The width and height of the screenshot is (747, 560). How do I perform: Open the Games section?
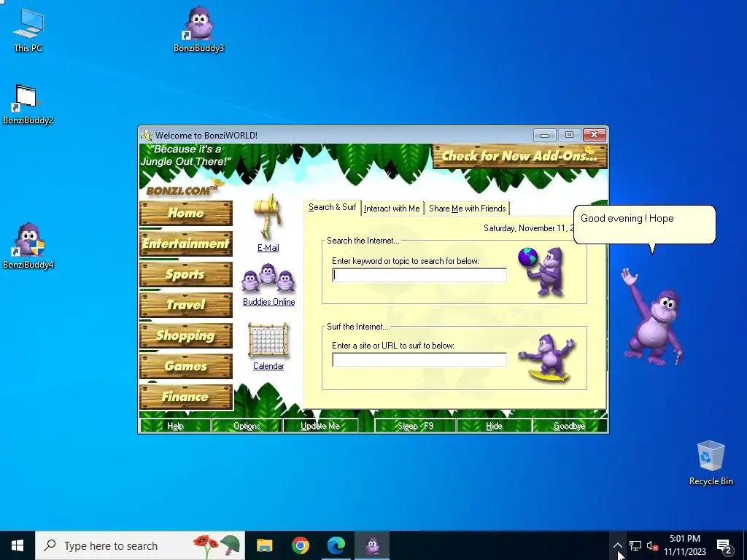pyautogui.click(x=186, y=366)
